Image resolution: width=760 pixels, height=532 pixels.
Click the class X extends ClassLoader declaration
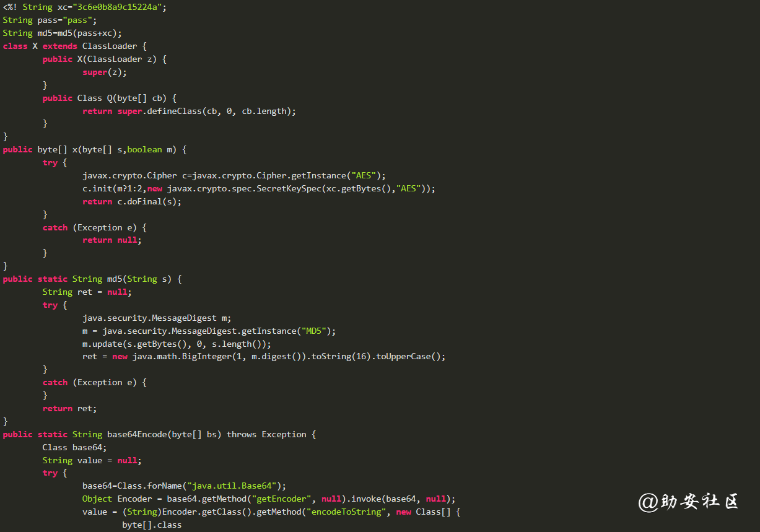coord(75,46)
